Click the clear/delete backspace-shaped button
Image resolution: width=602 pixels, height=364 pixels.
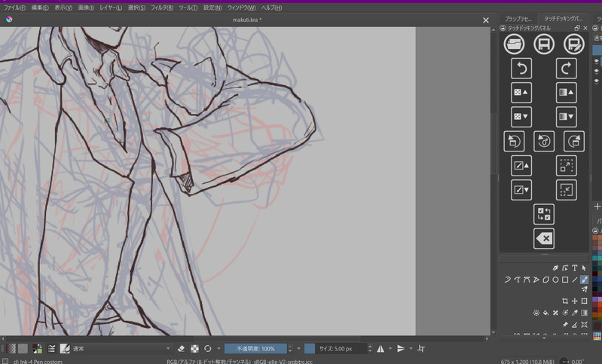pyautogui.click(x=544, y=238)
